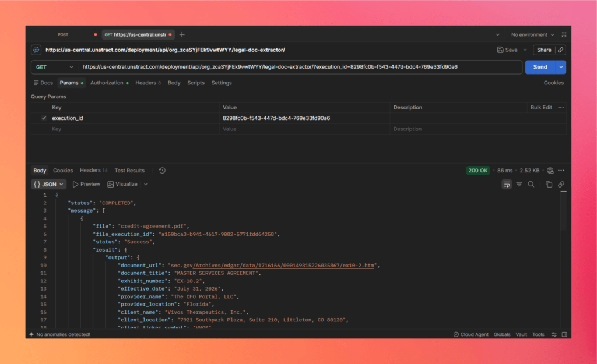The width and height of the screenshot is (597, 364).
Task: Add a new request tab with plus
Action: 182,34
